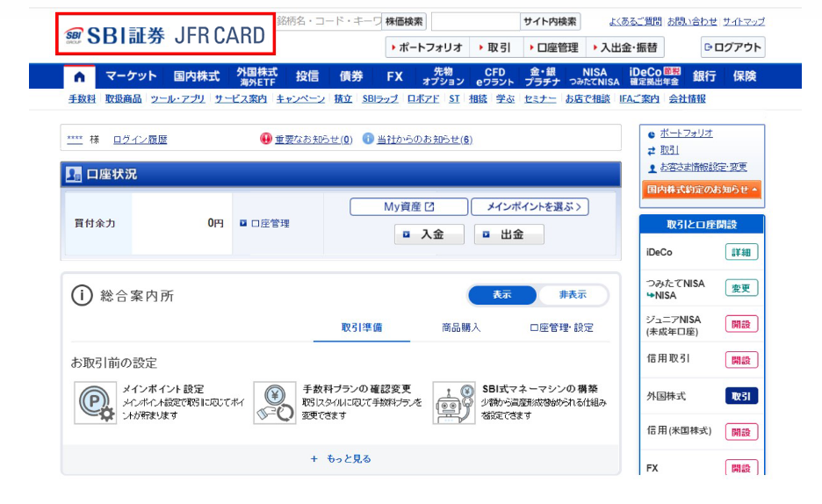The height and width of the screenshot is (504, 822).
Task: Open the ログイン履歴 link
Action: point(140,140)
